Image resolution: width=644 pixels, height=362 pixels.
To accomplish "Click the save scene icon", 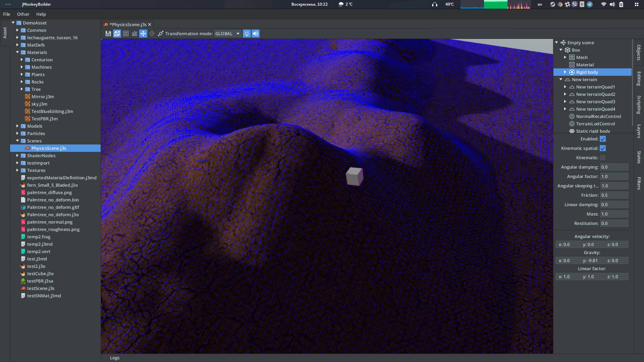I will tap(108, 34).
